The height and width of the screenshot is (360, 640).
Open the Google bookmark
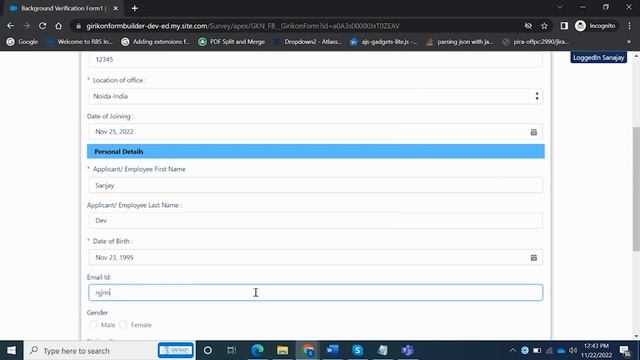click(22, 42)
